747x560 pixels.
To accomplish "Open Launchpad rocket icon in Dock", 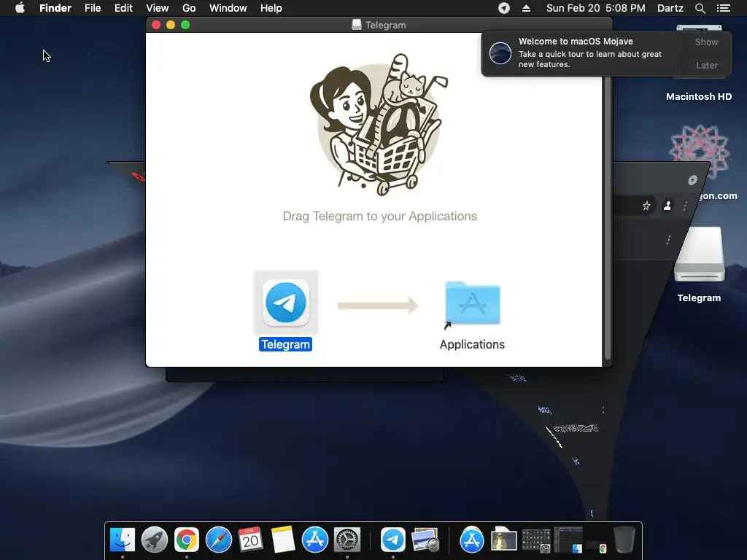I will pyautogui.click(x=155, y=540).
